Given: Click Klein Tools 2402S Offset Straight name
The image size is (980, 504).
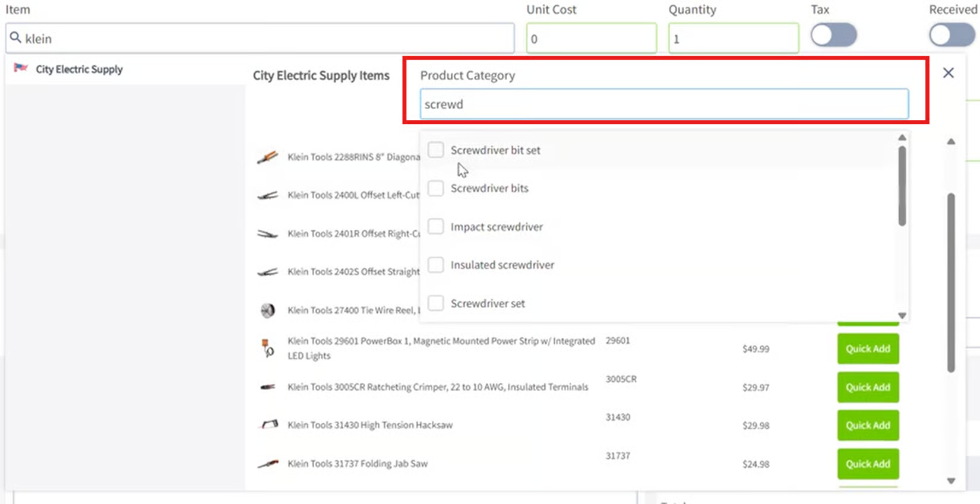Looking at the screenshot, I should pos(353,272).
